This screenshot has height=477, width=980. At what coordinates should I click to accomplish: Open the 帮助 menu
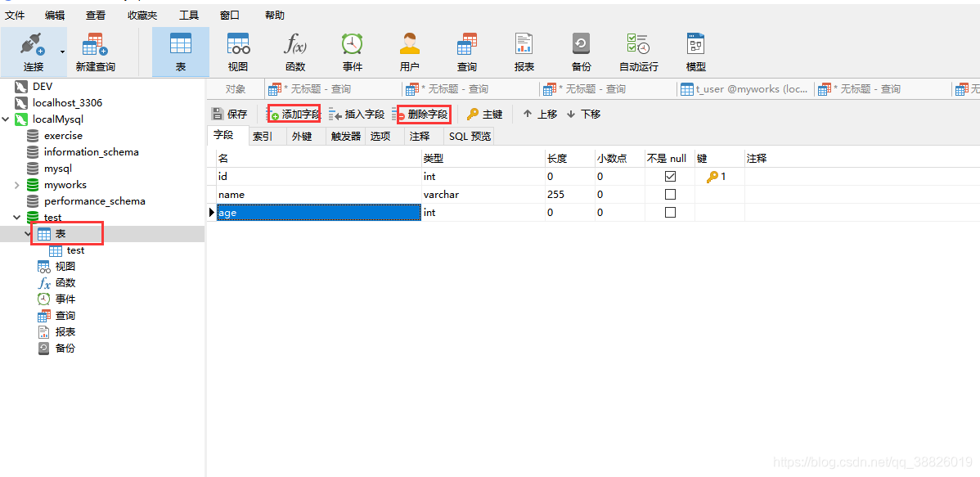(274, 15)
